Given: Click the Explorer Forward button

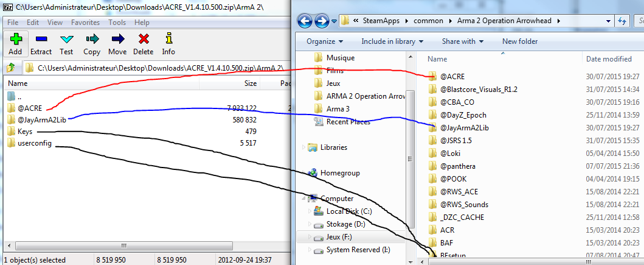Looking at the screenshot, I should point(322,21).
